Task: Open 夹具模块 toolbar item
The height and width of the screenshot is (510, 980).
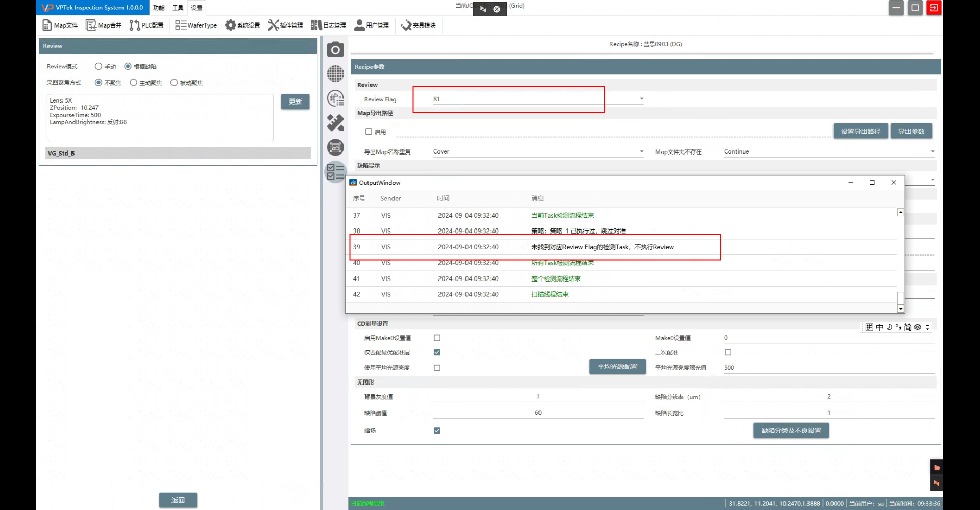Action: 418,25
